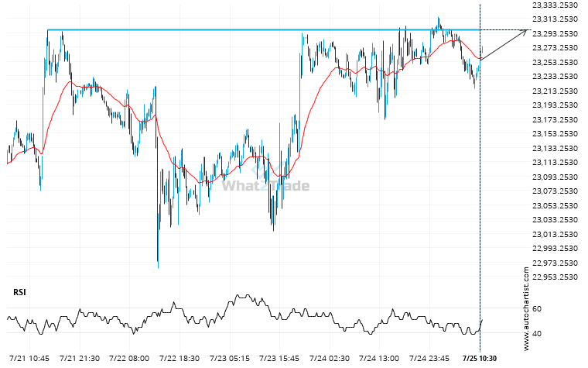
Task: Click the 7/21 10:45 time label
Action: pyautogui.click(x=29, y=359)
